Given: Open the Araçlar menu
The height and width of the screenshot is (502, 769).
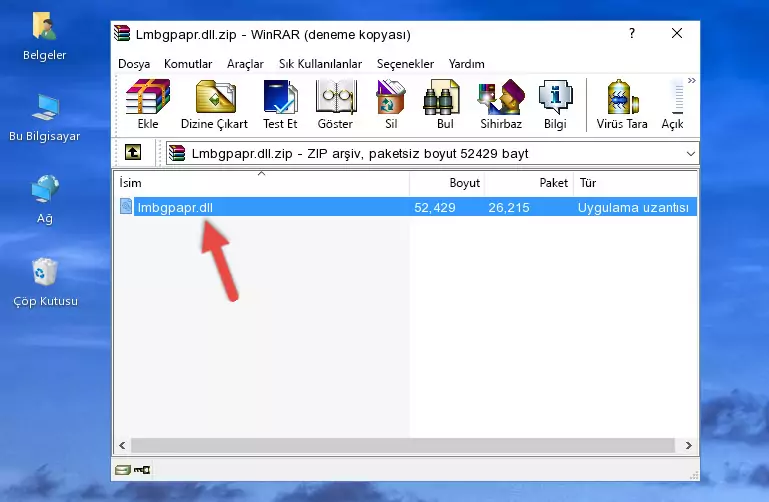Looking at the screenshot, I should tap(245, 64).
